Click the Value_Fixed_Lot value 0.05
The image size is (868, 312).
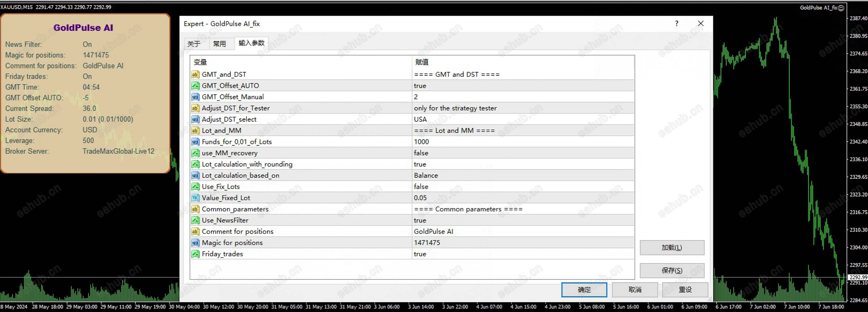[420, 198]
